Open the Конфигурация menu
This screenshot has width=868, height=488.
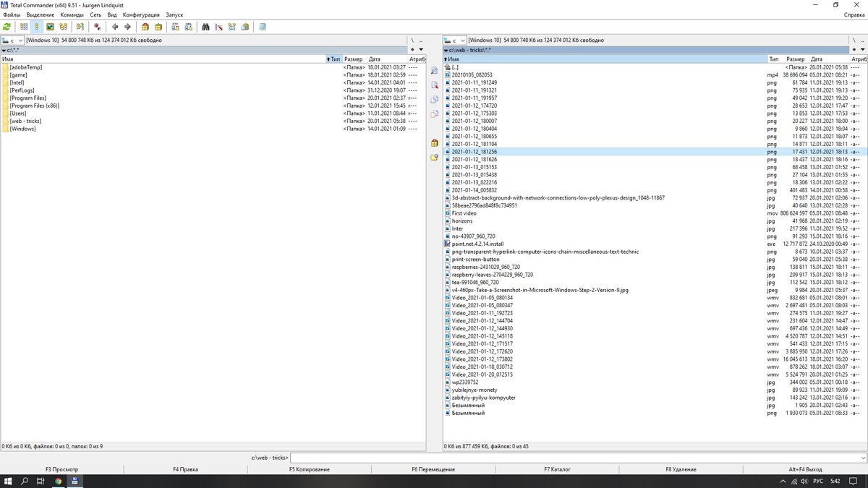(140, 14)
